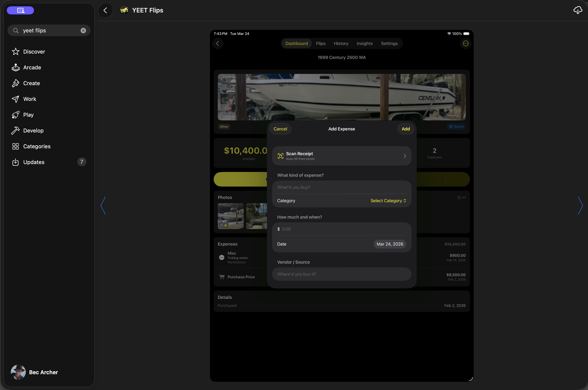
Task: Open Bec Archer account profile
Action: tap(34, 372)
